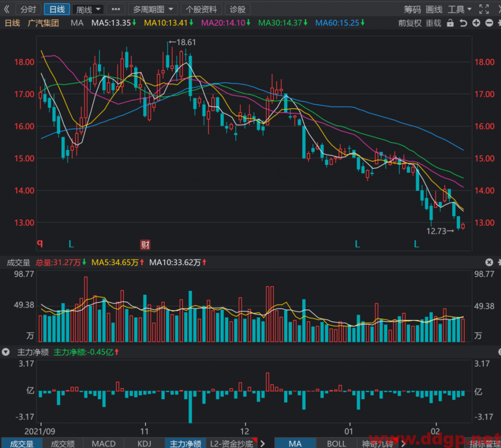Image resolution: width=501 pixels, height=448 pixels.
Task: Toggle 重载 chart overlay mode
Action: tap(433, 23)
